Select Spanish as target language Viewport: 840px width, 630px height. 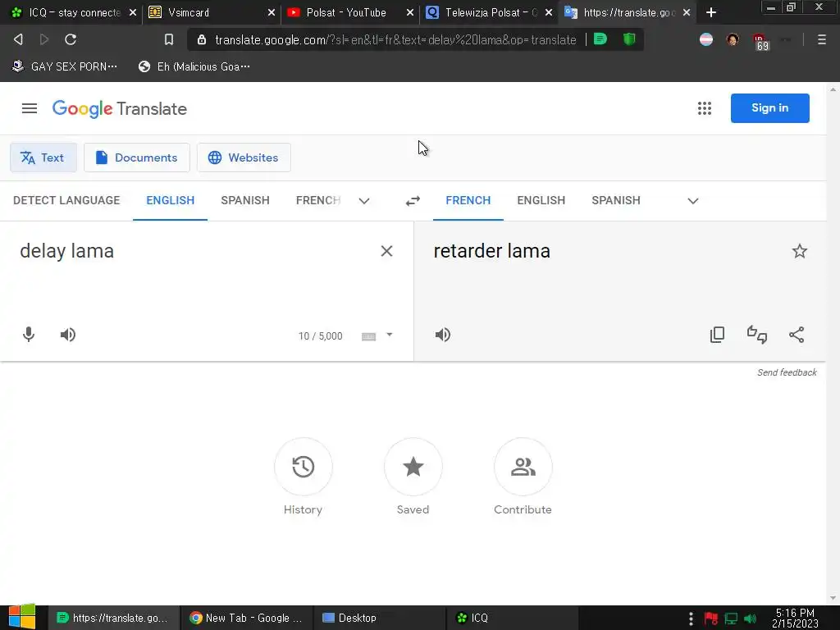click(x=616, y=200)
